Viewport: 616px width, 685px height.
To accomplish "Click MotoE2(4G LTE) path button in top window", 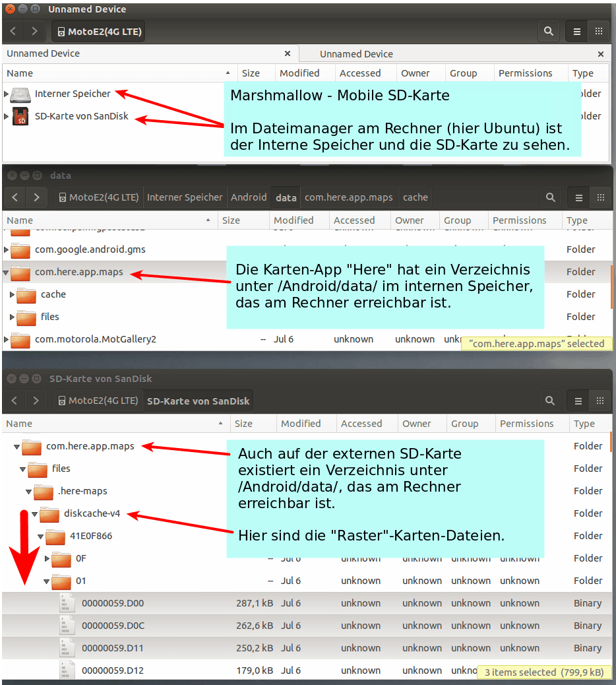I will click(x=99, y=32).
